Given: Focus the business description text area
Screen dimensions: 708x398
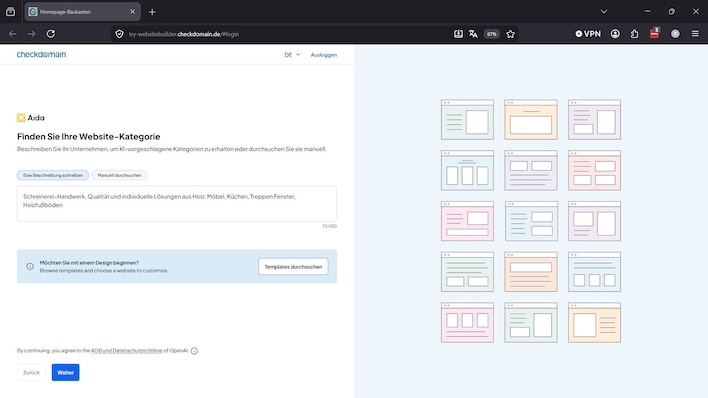Looking at the screenshot, I should [177, 203].
